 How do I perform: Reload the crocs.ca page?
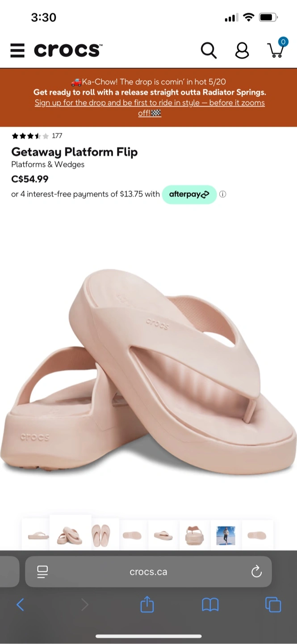coord(256,572)
